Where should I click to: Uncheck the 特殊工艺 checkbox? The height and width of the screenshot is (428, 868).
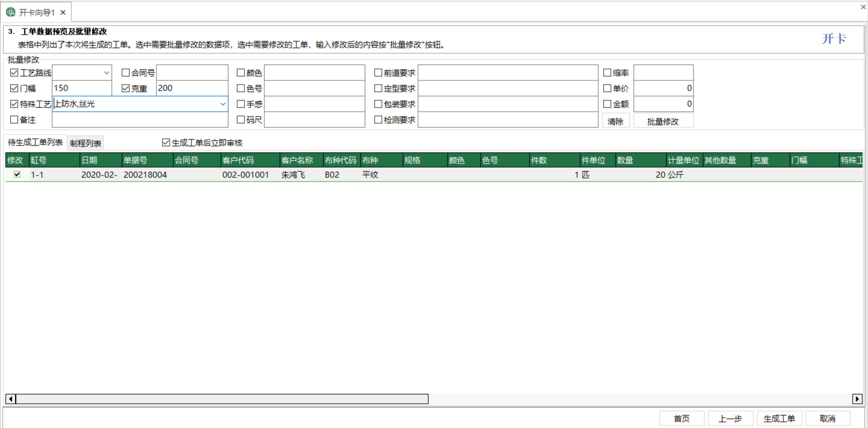point(14,104)
